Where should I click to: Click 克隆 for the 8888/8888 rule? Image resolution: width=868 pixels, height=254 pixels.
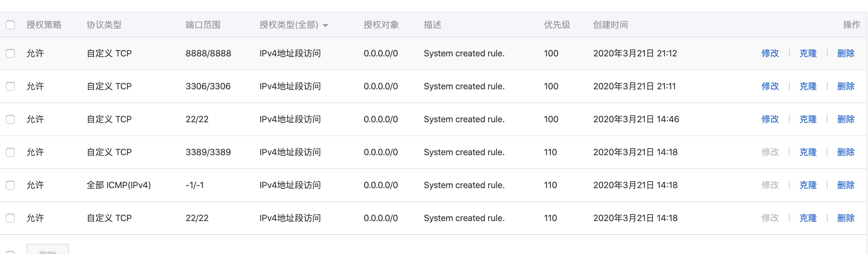[x=808, y=53]
